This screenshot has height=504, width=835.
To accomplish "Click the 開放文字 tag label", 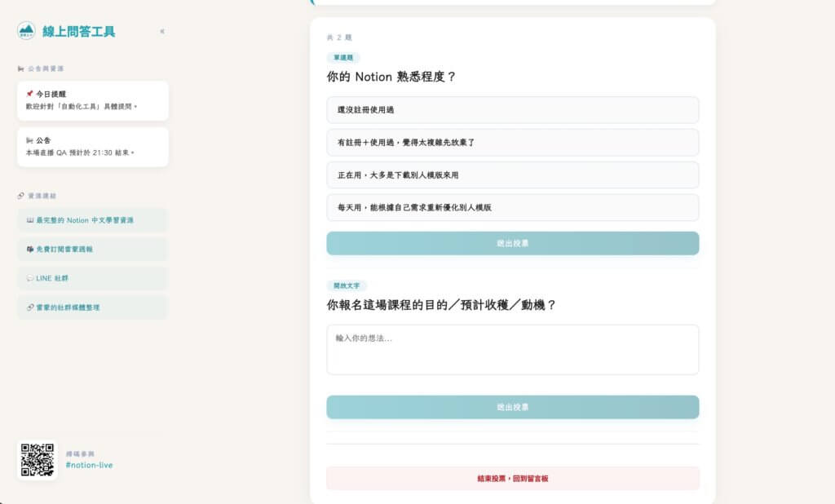I will click(347, 286).
